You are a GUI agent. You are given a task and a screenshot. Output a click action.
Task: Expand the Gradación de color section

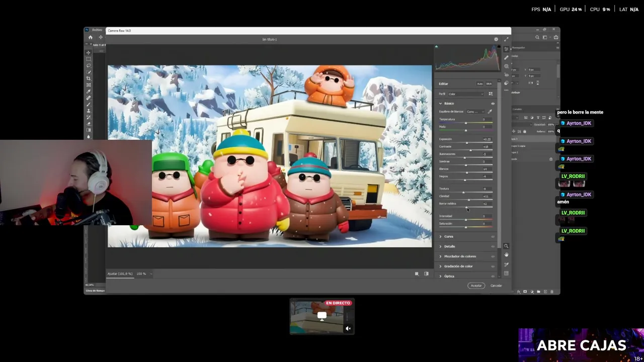tap(440, 266)
